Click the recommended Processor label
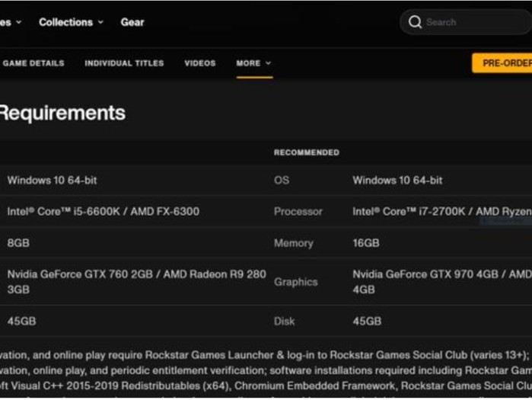 (298, 212)
